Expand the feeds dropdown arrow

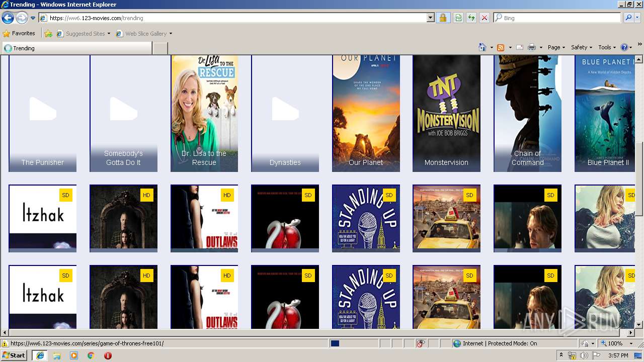coord(510,47)
